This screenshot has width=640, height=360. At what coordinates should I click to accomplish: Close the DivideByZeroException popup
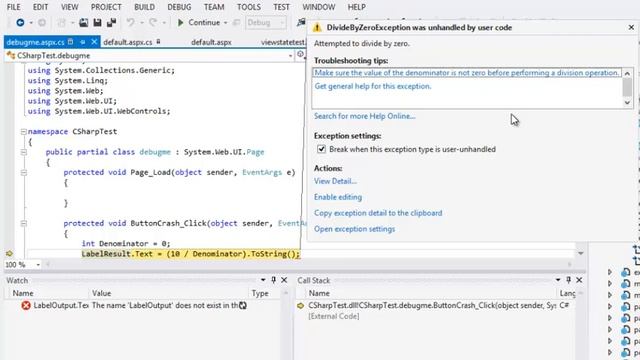pos(631,27)
